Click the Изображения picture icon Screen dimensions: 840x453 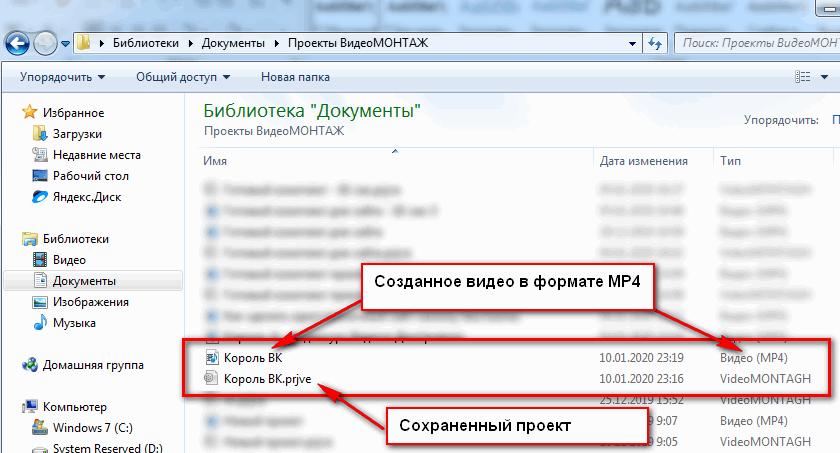pyautogui.click(x=40, y=302)
